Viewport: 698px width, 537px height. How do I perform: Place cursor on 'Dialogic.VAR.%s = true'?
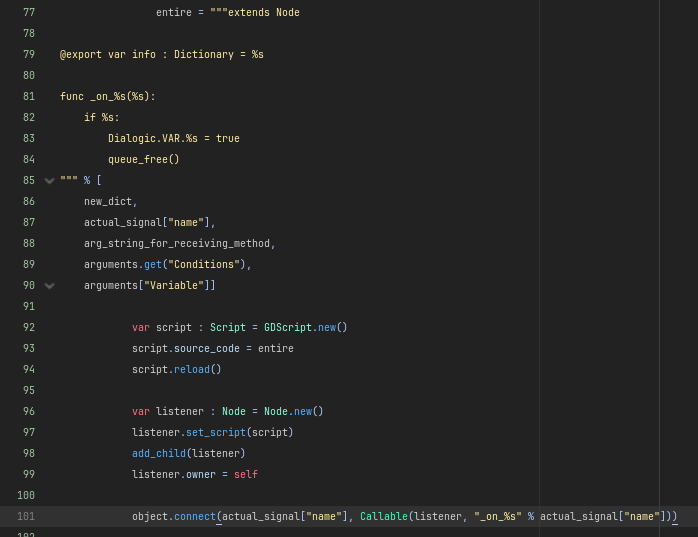(174, 138)
